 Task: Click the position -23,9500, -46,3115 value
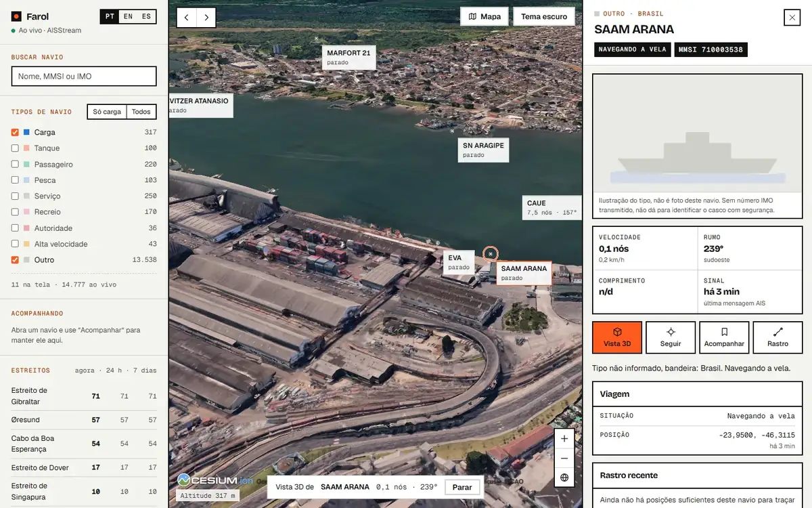[x=757, y=435]
